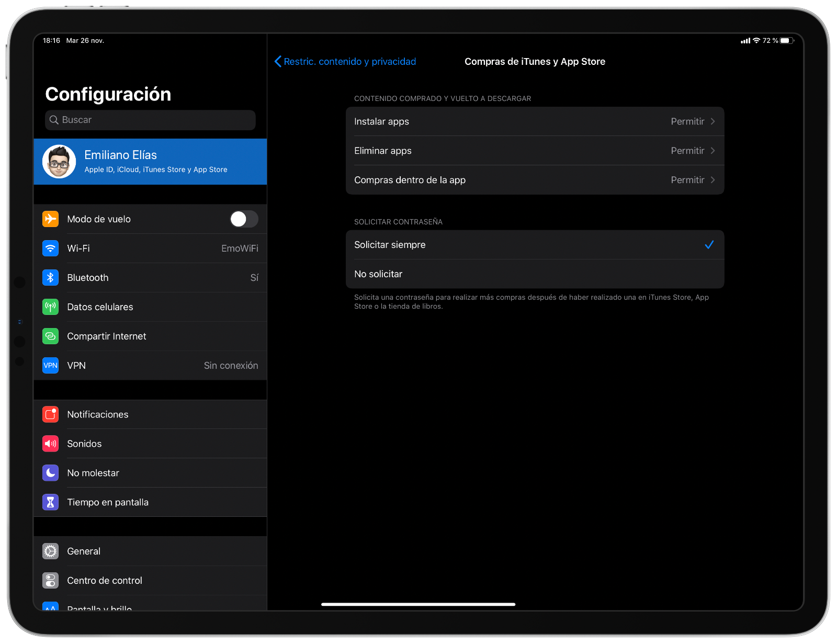Open General settings

click(x=150, y=551)
